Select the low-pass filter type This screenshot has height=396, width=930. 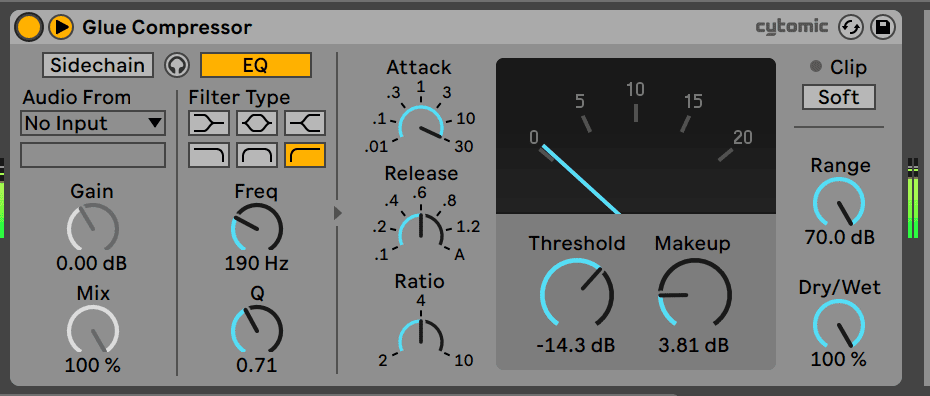pos(208,155)
